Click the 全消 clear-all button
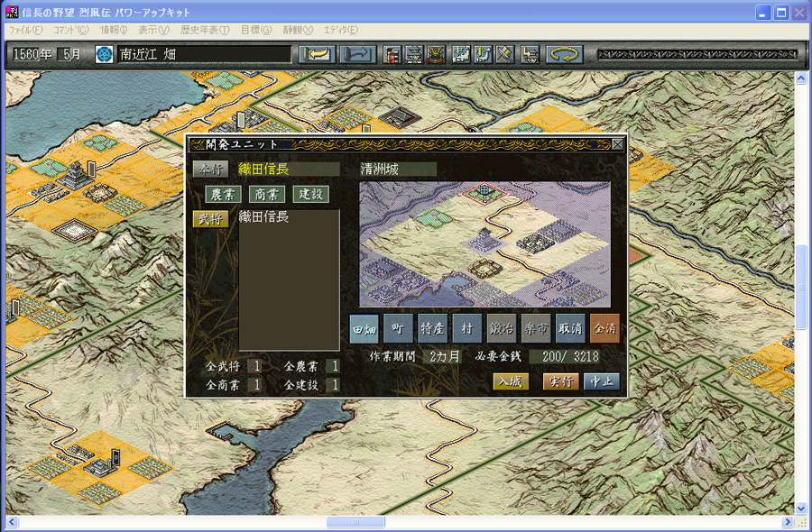This screenshot has height=532, width=812. point(604,328)
